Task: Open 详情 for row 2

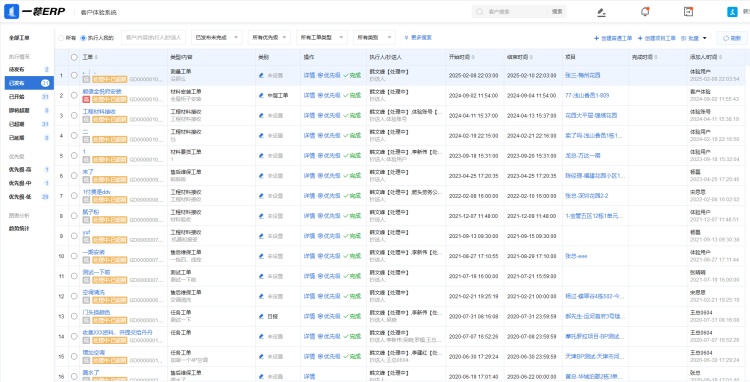Action: pos(309,96)
